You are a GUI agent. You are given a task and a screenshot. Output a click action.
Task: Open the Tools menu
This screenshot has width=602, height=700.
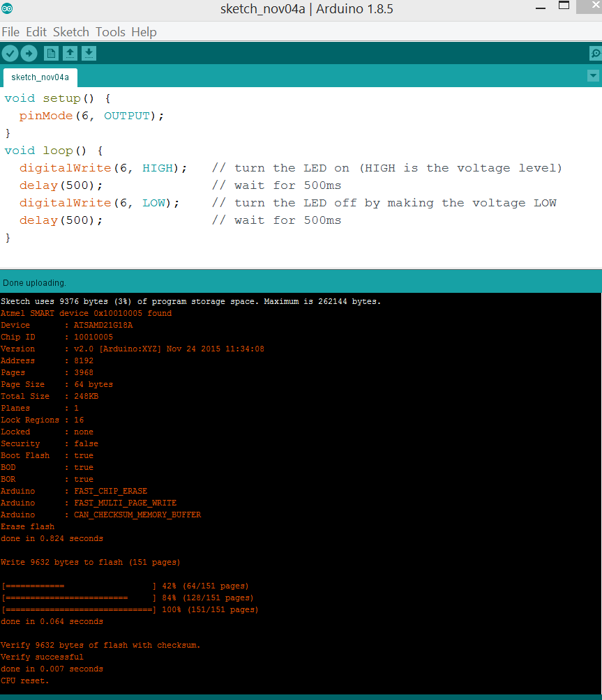click(110, 31)
